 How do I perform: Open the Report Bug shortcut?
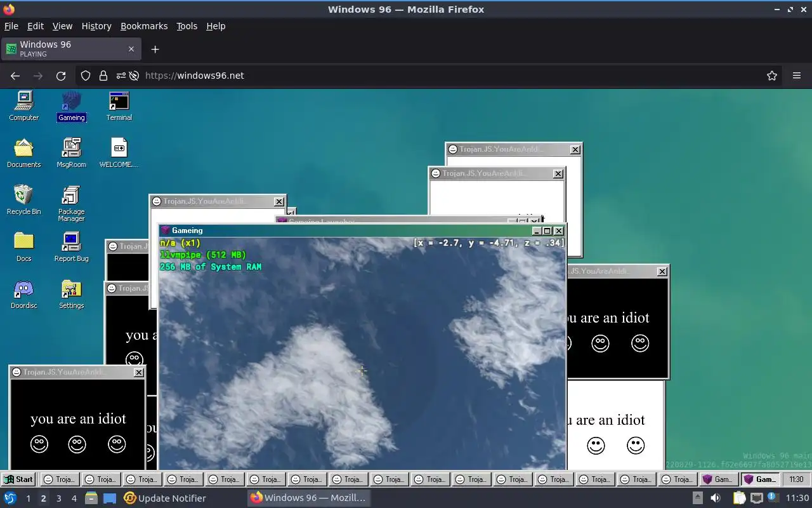72,247
